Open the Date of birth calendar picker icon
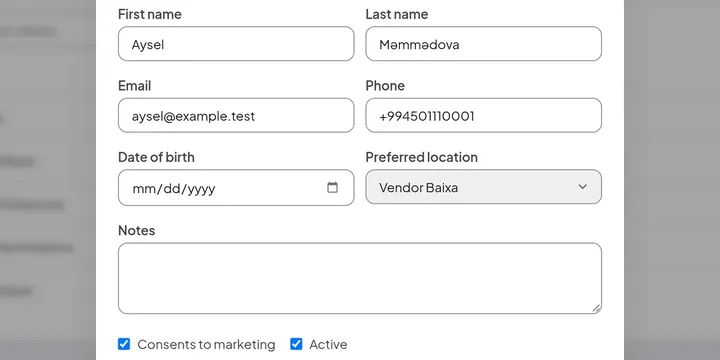Screen dimensions: 720x360 coord(332,187)
